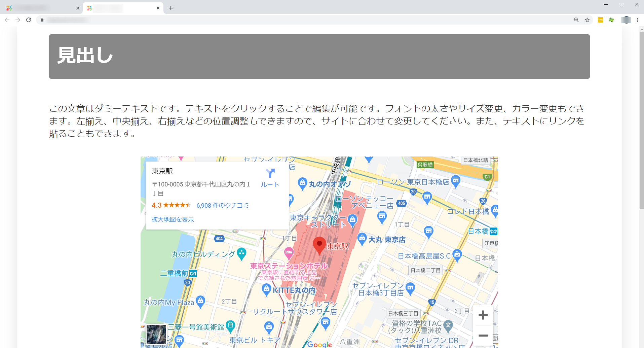Click the red 東京駅 location pin
This screenshot has height=348, width=644.
pyautogui.click(x=319, y=245)
